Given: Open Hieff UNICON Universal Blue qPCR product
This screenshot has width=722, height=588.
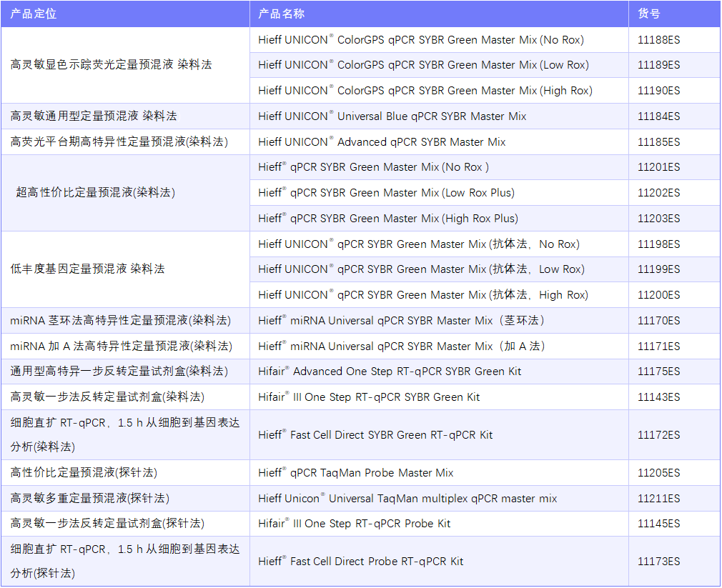Looking at the screenshot, I should pos(392,116).
